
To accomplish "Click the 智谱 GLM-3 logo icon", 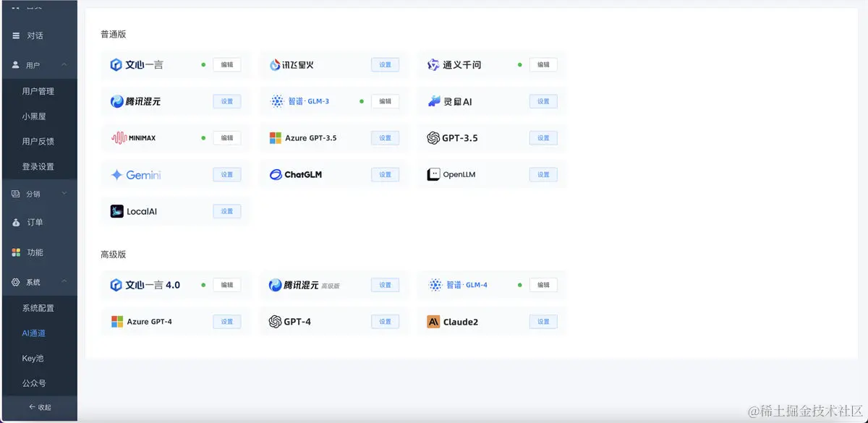I will [277, 101].
